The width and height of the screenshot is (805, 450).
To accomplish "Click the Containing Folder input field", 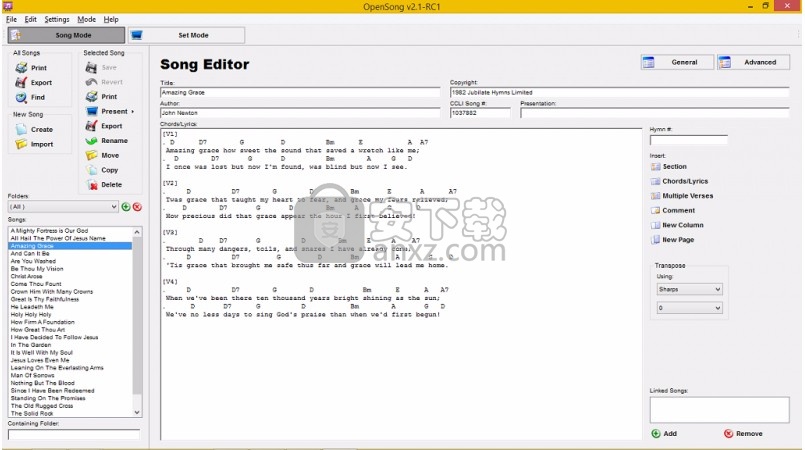I will pyautogui.click(x=74, y=435).
